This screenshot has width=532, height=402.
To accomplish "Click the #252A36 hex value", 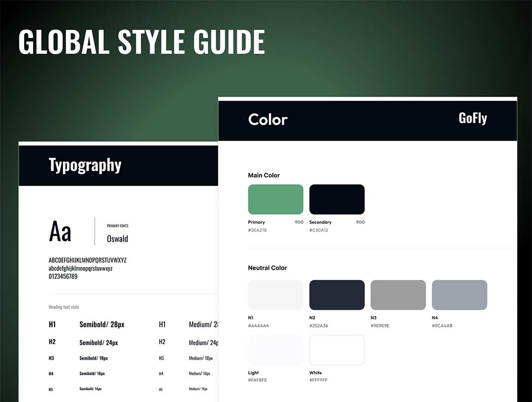I will pos(319,326).
